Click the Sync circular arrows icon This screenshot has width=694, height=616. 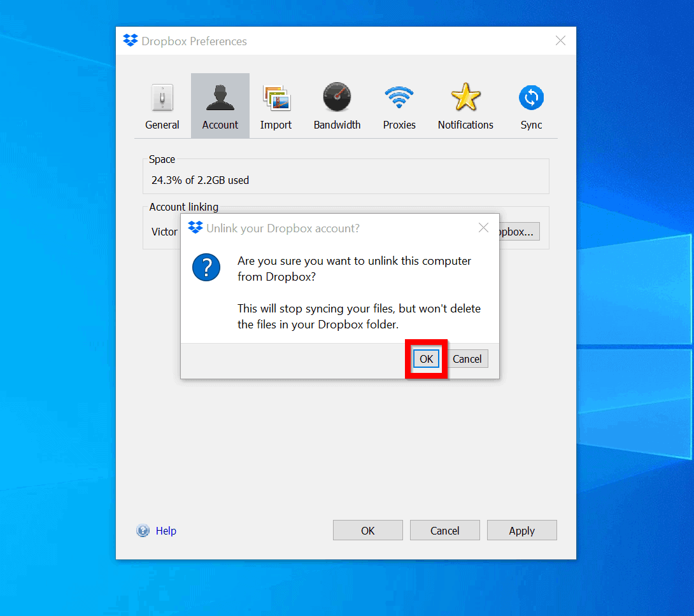point(531,97)
